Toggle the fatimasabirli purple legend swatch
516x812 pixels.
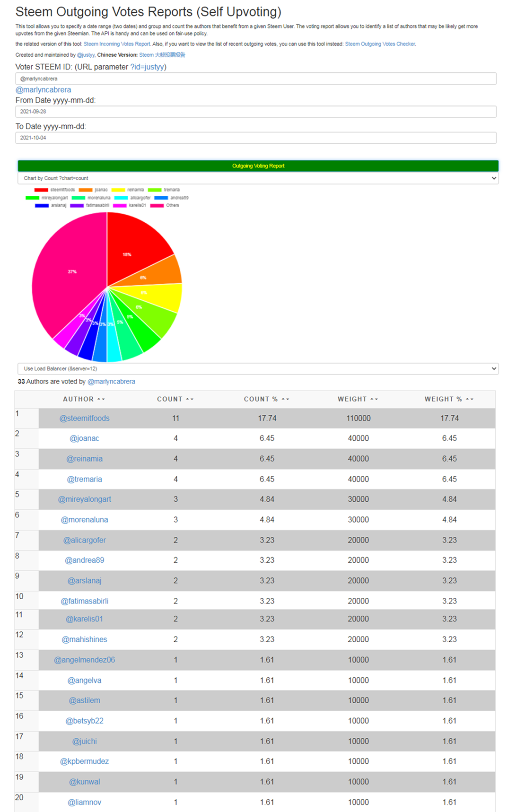(x=77, y=205)
